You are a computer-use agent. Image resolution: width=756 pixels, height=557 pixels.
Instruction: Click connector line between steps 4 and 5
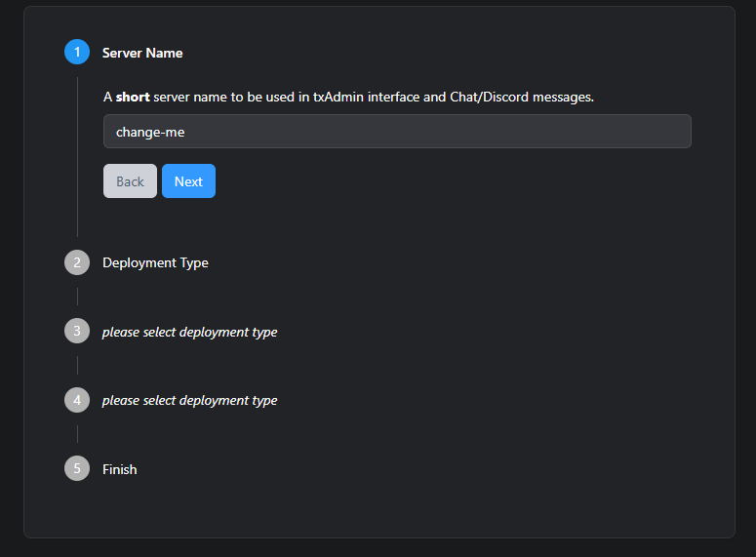77,434
